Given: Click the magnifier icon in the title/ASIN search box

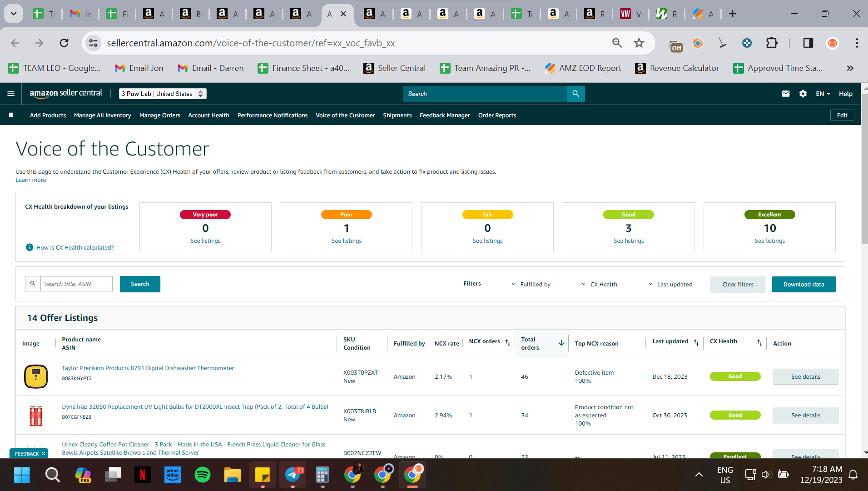Looking at the screenshot, I should pyautogui.click(x=33, y=284).
